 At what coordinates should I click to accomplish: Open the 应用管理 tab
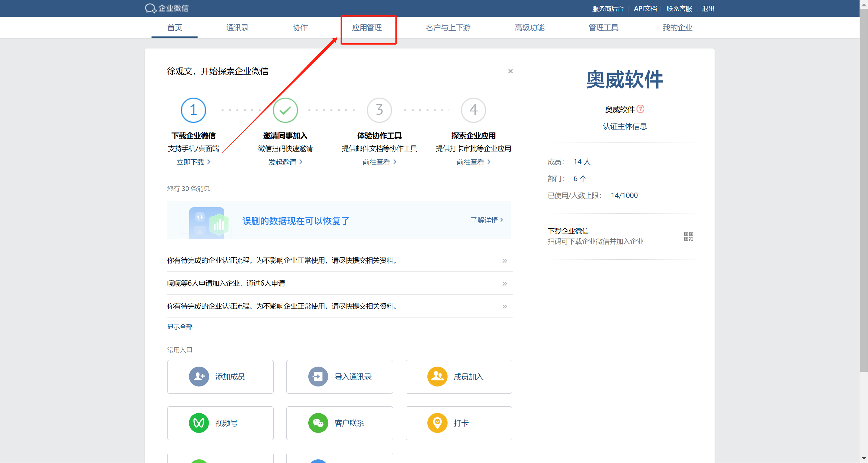(367, 28)
